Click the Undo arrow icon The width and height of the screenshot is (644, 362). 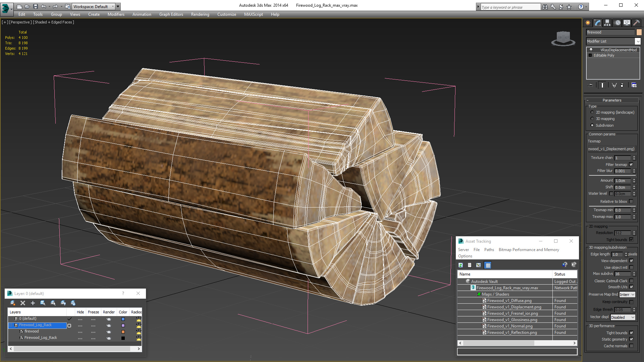click(44, 6)
